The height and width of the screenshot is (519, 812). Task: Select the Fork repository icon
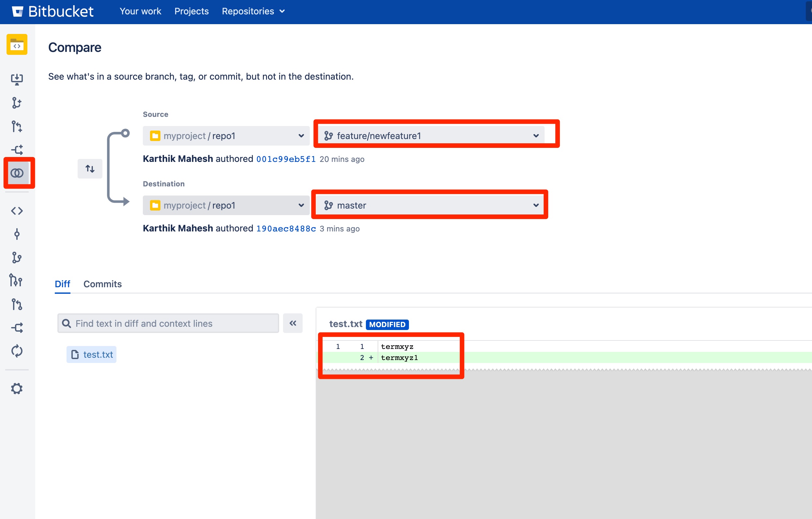(17, 149)
